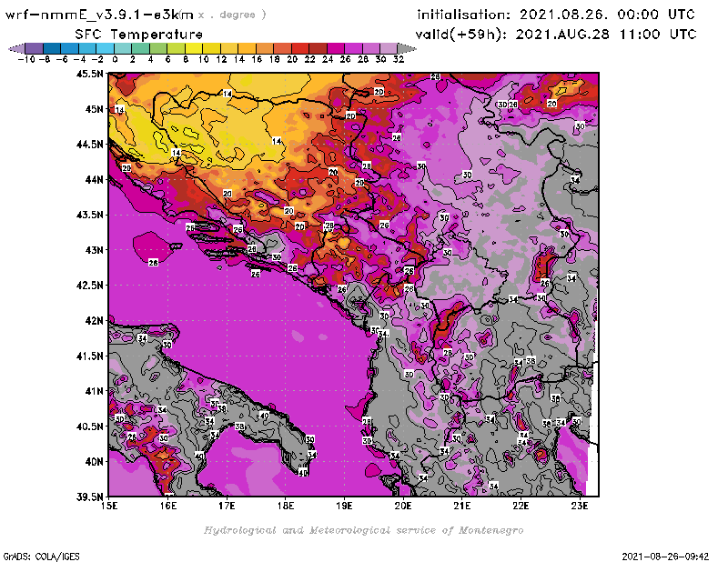The width and height of the screenshot is (728, 562).
Task: Select the '18E' longitude axis label
Action: pos(286,506)
